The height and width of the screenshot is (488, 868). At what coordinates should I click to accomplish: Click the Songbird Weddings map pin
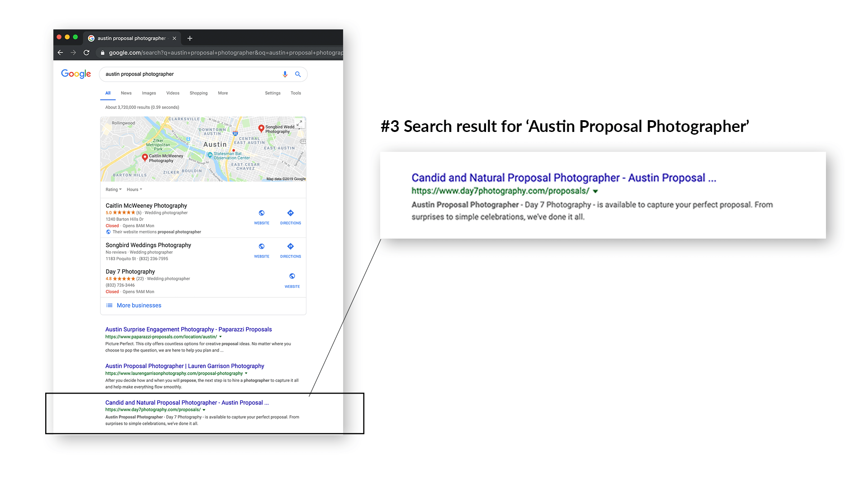[x=261, y=128]
